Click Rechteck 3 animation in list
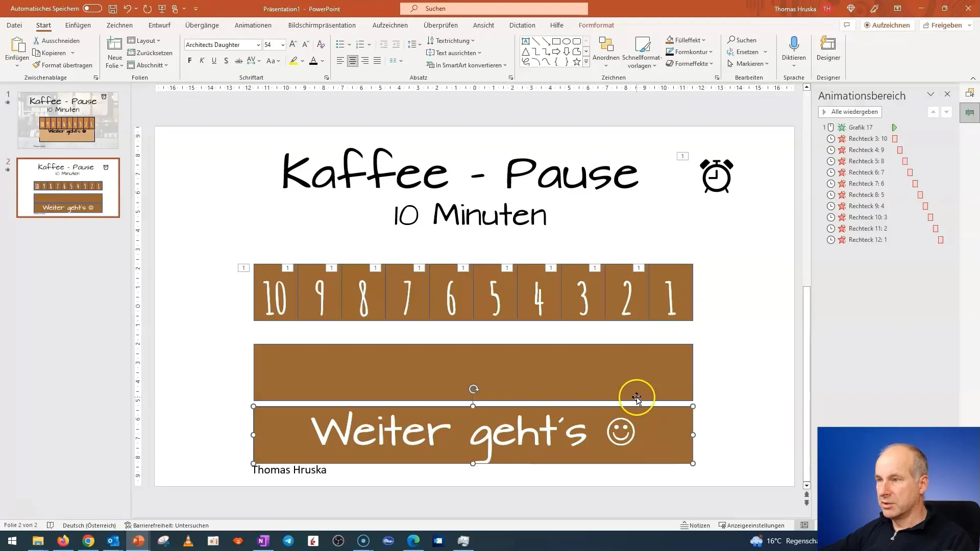 [x=868, y=139]
